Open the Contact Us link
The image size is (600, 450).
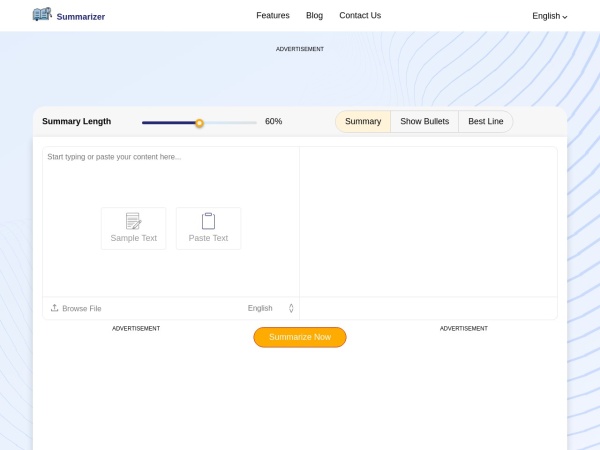tap(360, 16)
